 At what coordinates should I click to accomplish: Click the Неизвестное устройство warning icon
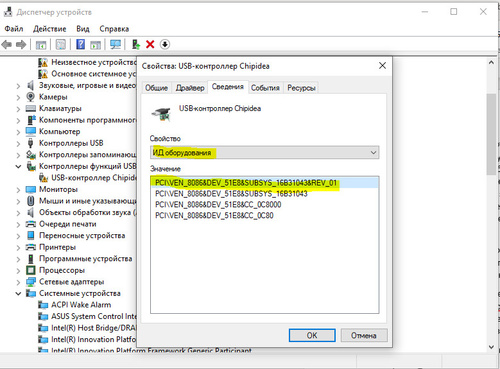point(43,62)
